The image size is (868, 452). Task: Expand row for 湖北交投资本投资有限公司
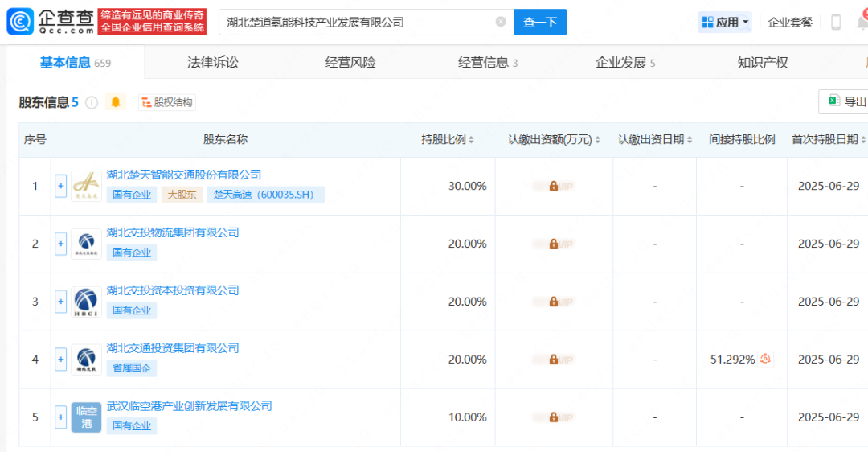click(61, 302)
